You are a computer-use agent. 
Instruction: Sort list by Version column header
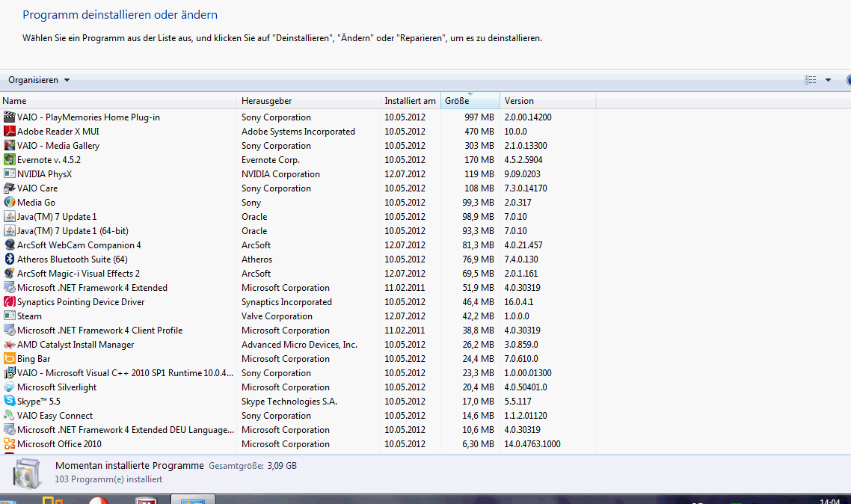547,101
